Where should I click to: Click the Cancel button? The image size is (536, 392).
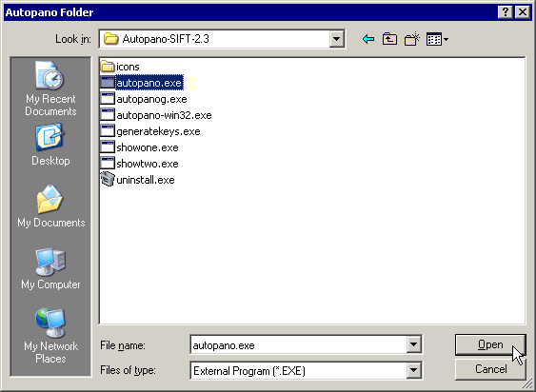pos(490,369)
